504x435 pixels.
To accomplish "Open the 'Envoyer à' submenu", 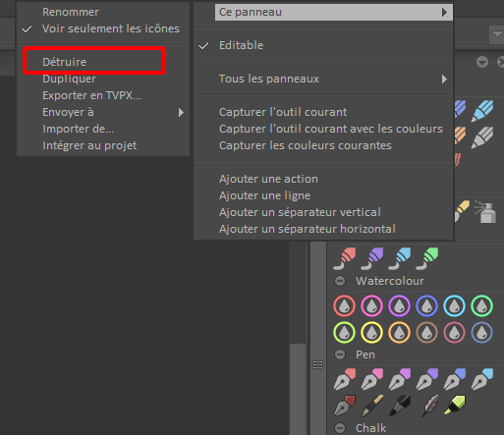I will click(x=103, y=112).
